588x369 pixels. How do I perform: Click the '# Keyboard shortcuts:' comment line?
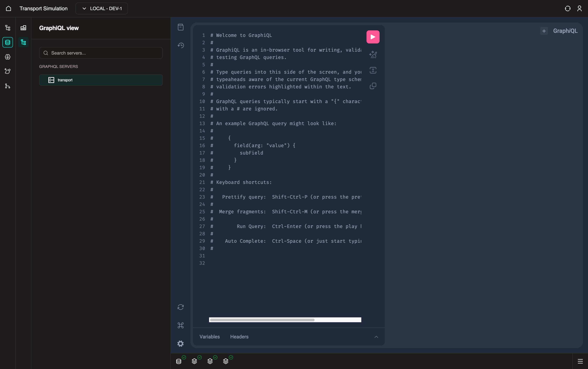pos(241,182)
